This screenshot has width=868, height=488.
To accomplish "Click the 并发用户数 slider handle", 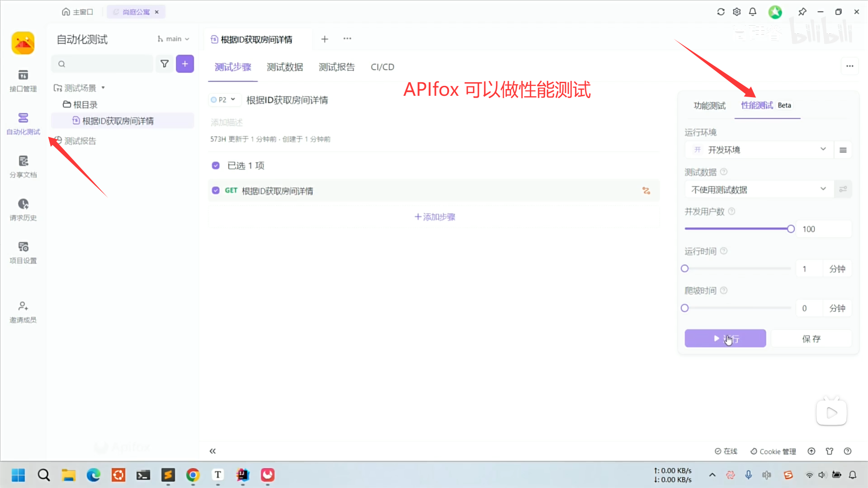I will [791, 229].
